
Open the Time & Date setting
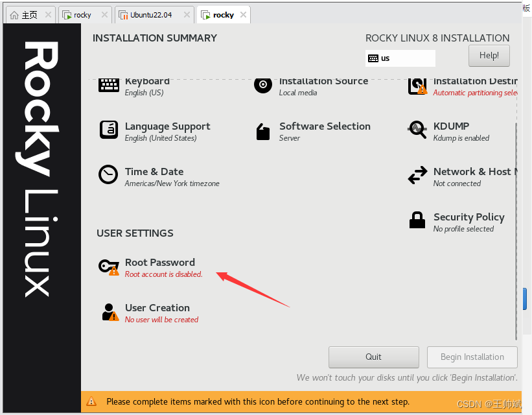pyautogui.click(x=159, y=176)
